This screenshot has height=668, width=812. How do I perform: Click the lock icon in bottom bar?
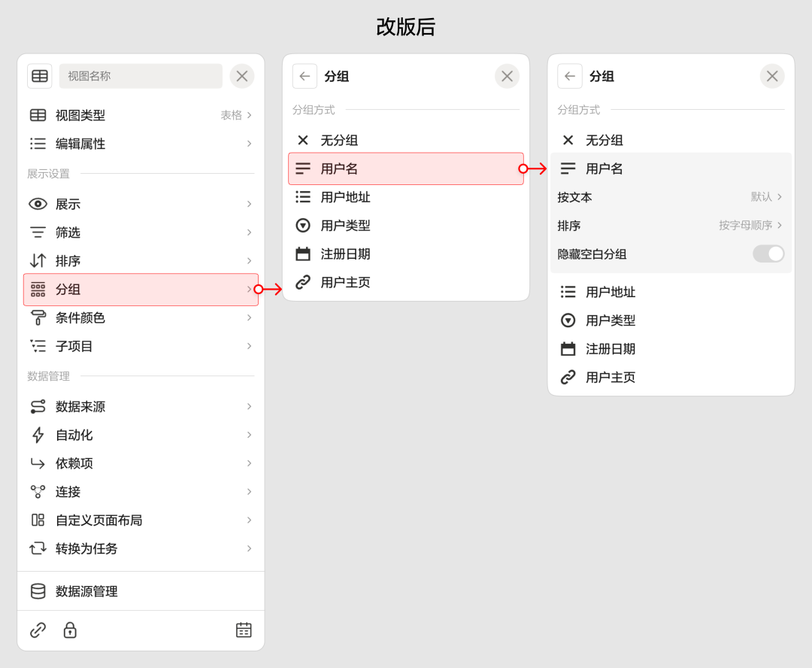click(x=70, y=630)
